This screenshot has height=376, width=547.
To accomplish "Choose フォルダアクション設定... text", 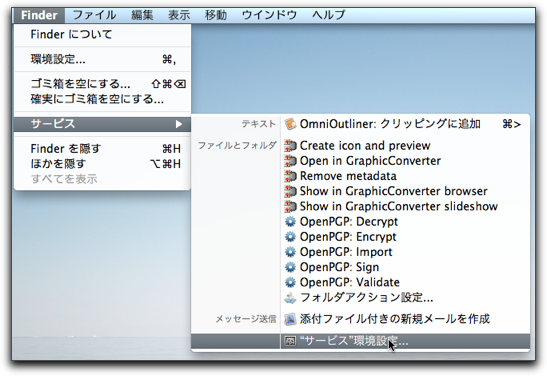I will (x=366, y=298).
